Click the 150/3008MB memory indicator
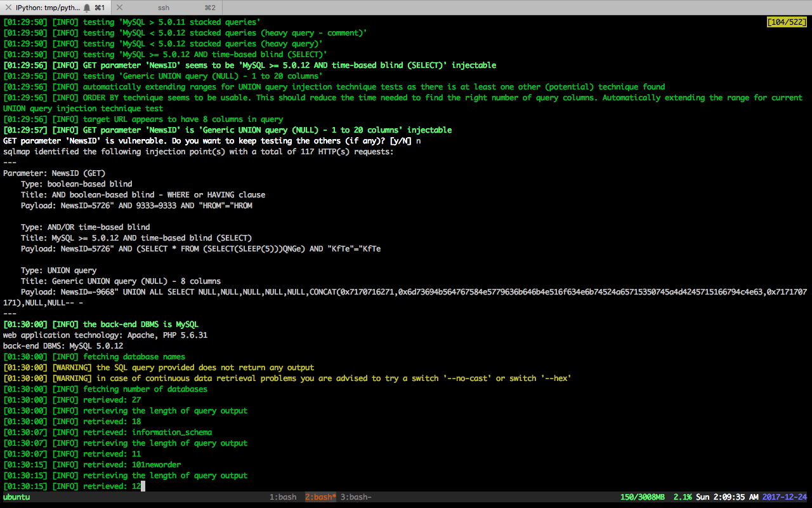This screenshot has width=812, height=508. point(642,497)
